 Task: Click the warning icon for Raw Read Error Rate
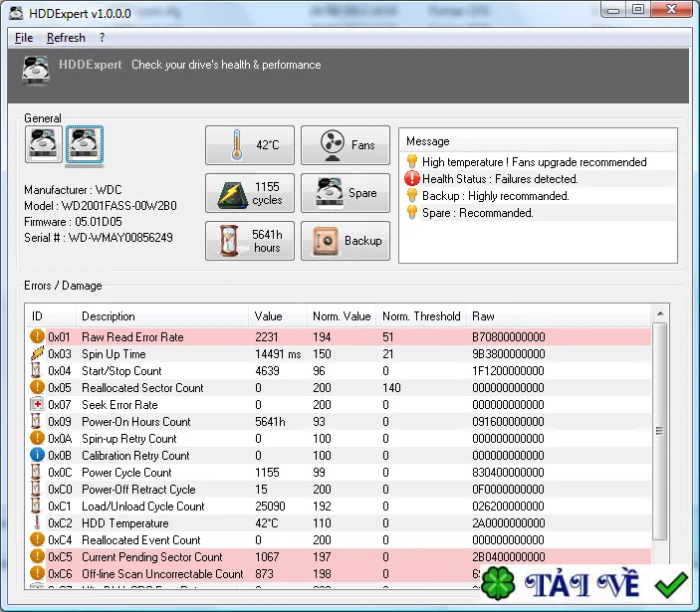(x=37, y=336)
